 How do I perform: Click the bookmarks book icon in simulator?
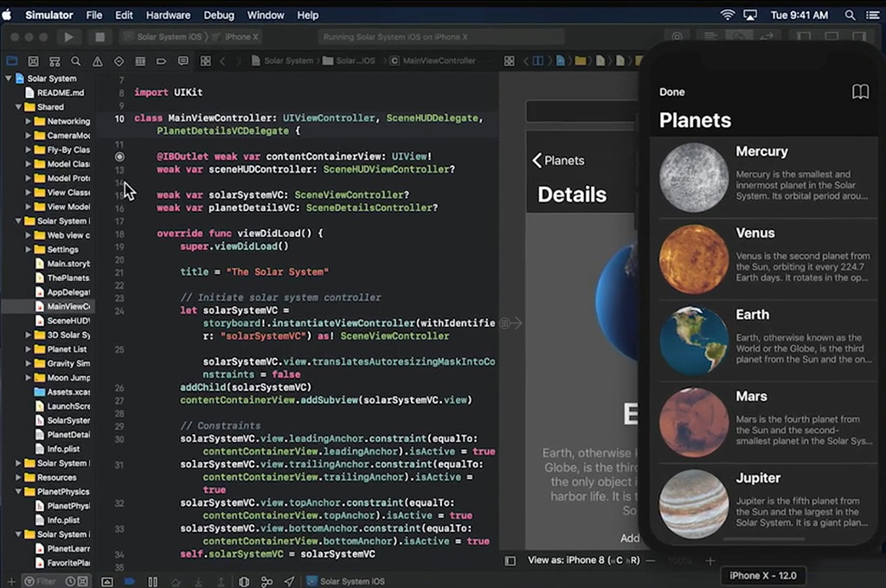point(860,92)
